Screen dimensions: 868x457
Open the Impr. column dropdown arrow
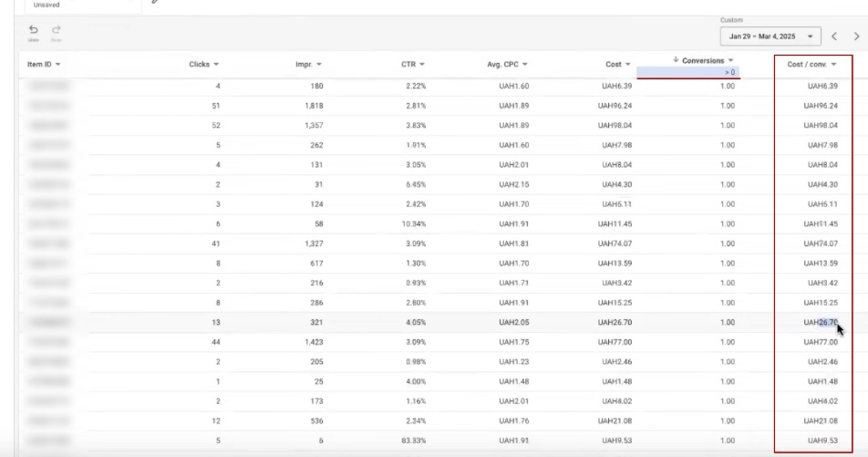click(x=318, y=65)
